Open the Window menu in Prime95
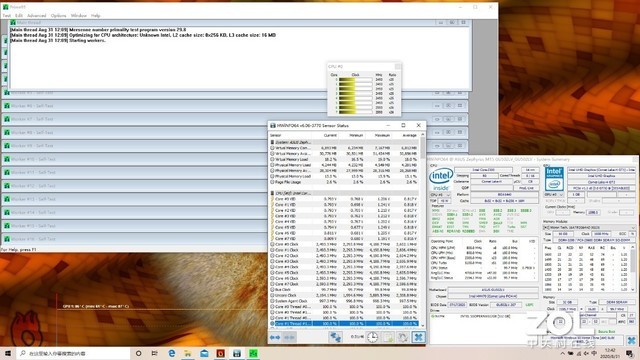Viewport: 640px width, 360px height. [x=79, y=16]
